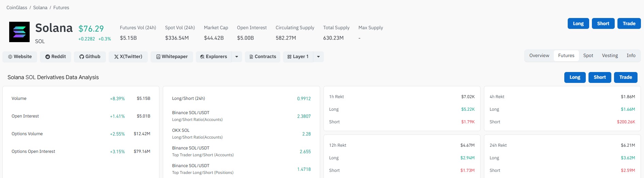This screenshot has height=178, width=644.
Task: Go to Solana breadcrumb link
Action: (x=40, y=7)
